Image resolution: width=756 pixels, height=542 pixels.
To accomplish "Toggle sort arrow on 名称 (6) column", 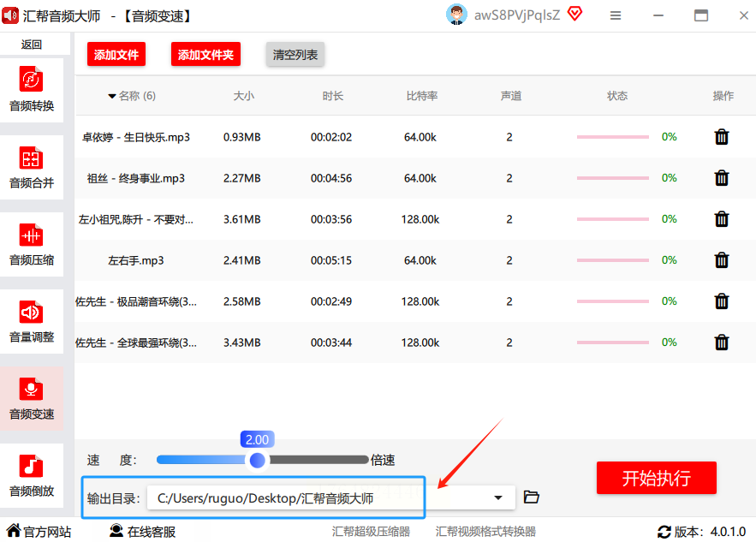I will [112, 96].
